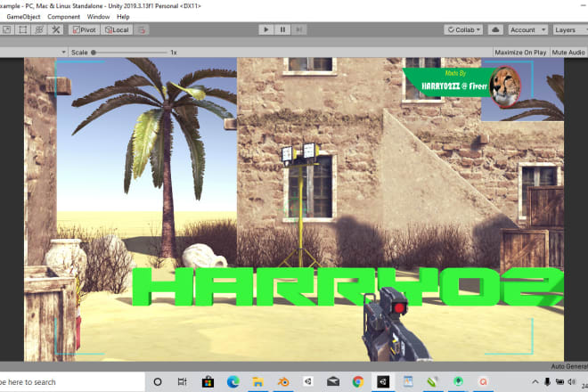Image resolution: width=588 pixels, height=392 pixels.
Task: Click the Game view render area
Action: coord(294,209)
